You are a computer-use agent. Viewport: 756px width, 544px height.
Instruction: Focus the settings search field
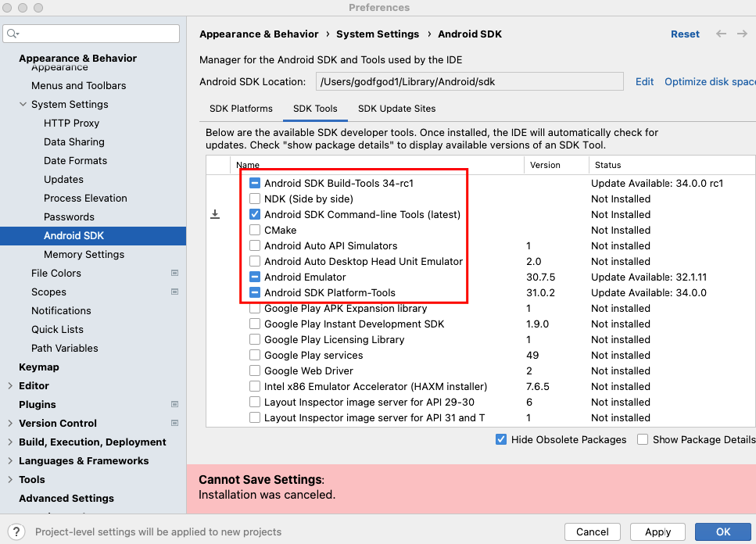(91, 34)
